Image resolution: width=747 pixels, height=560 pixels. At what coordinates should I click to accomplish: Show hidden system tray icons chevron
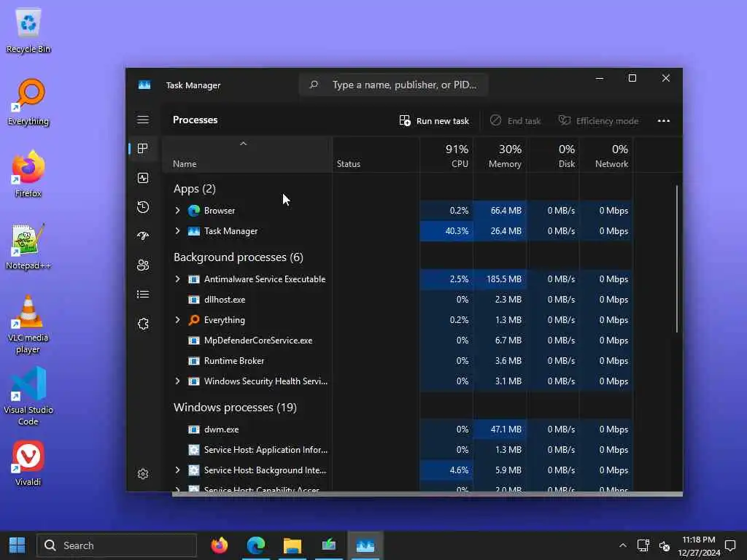[623, 545]
